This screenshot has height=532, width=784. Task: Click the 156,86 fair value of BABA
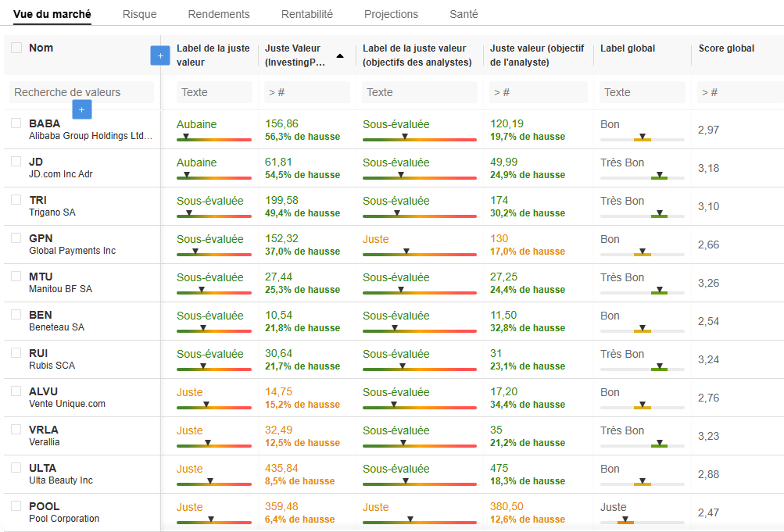pyautogui.click(x=281, y=123)
